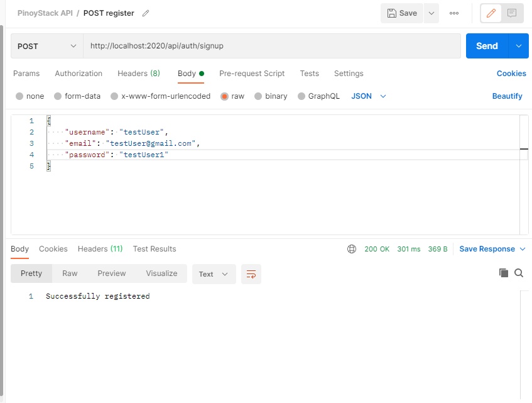View network information via the globe icon
Viewport: 532px width, 403px height.
click(352, 248)
